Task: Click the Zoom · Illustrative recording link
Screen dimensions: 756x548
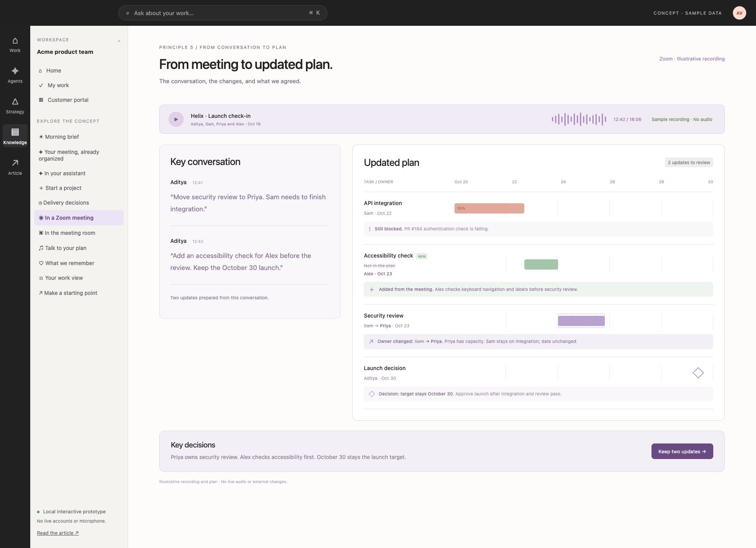Action: coord(692,59)
